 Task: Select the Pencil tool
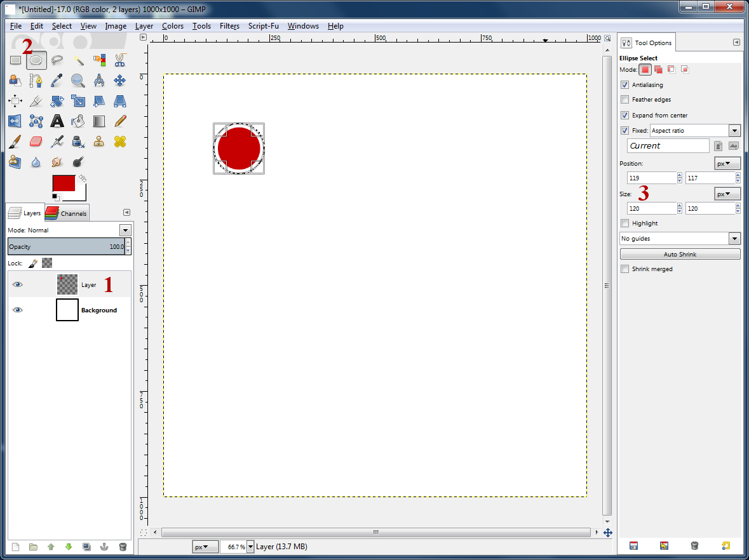[x=120, y=121]
